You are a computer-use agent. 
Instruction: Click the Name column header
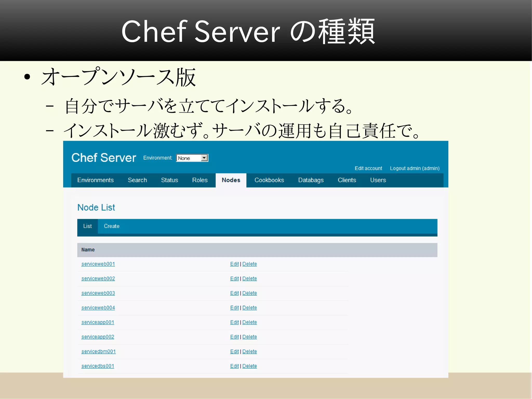[88, 250]
